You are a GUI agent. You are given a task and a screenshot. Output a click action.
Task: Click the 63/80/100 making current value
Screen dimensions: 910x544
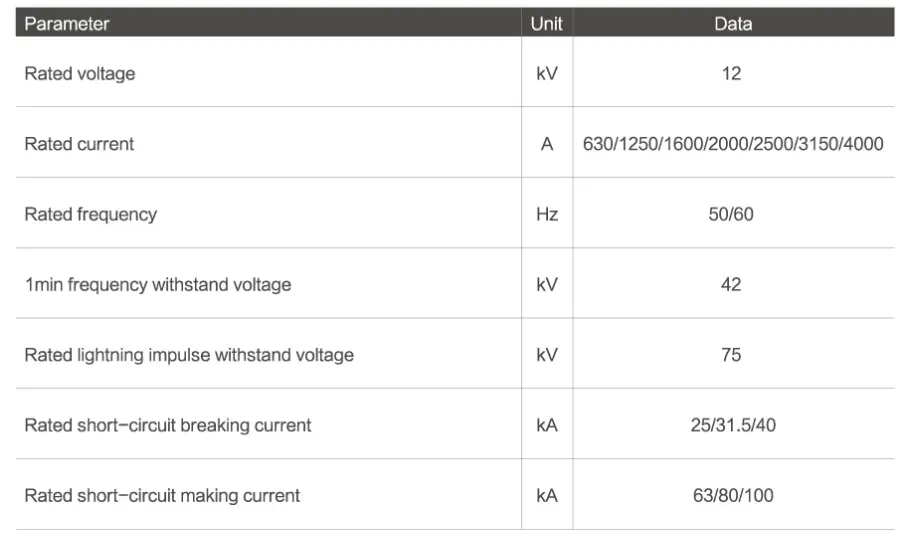click(x=733, y=496)
